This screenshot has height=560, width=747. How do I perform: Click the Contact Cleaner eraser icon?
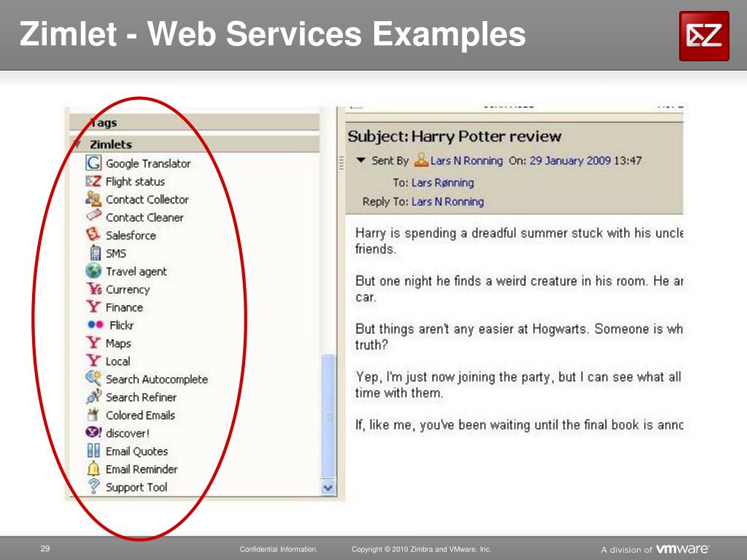[94, 215]
